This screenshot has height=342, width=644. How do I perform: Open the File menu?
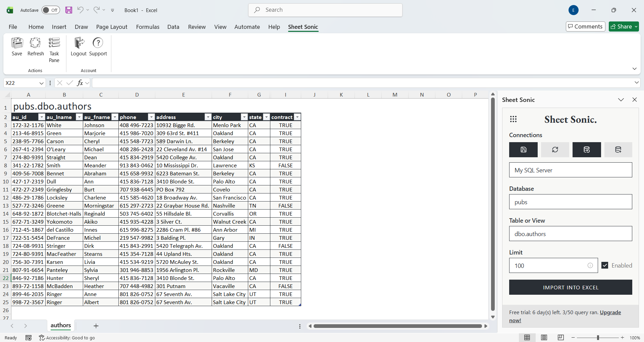point(13,27)
